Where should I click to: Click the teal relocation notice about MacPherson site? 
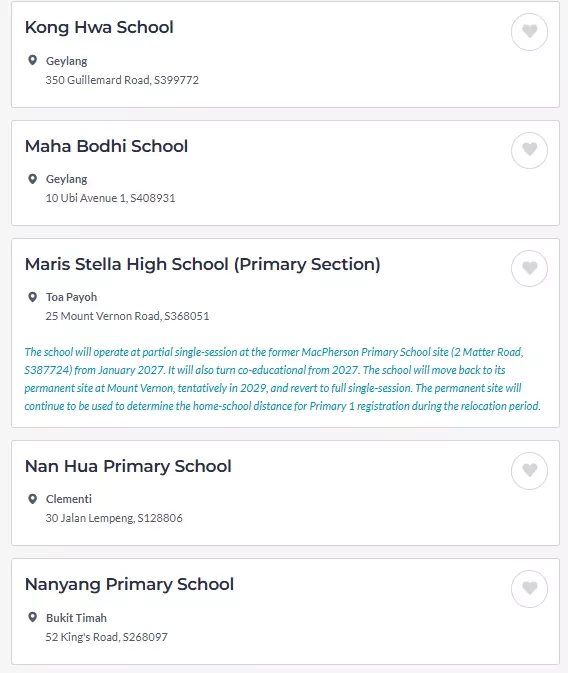click(282, 379)
